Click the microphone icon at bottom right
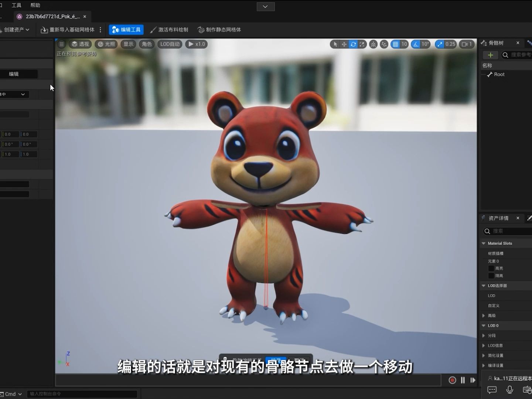The image size is (532, 399). (510, 390)
